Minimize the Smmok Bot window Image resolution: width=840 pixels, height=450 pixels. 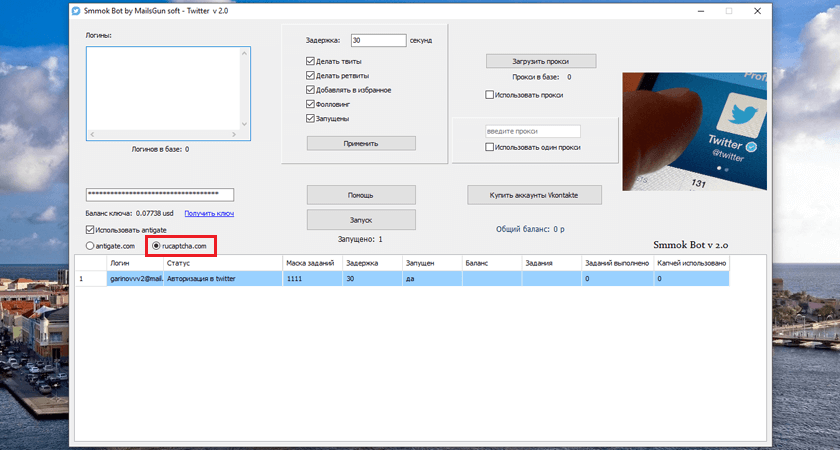coord(701,11)
